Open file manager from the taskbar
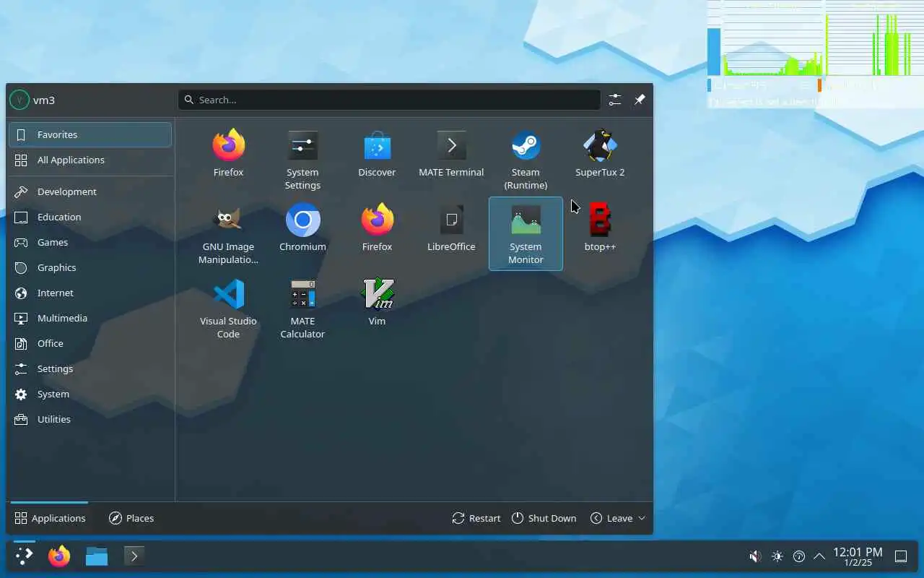This screenshot has width=924, height=578. pyautogui.click(x=96, y=556)
